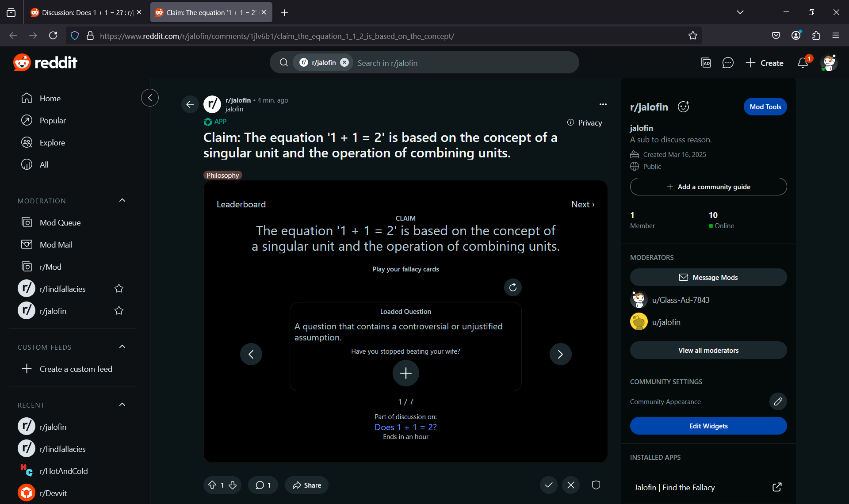Add the Loaded Question card with plus
Image resolution: width=849 pixels, height=504 pixels.
pyautogui.click(x=405, y=373)
